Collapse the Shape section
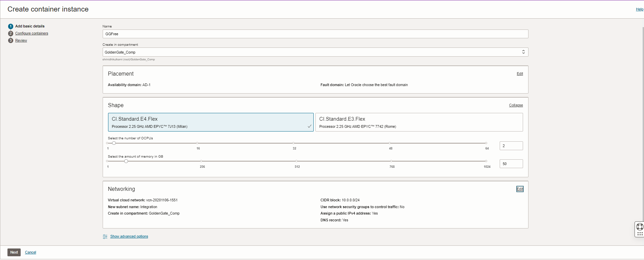 pyautogui.click(x=516, y=105)
